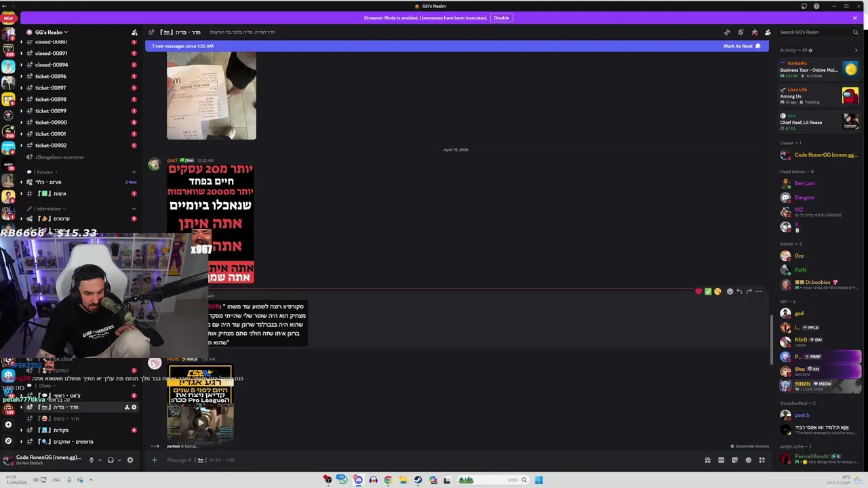This screenshot has width=868, height=488.
Task: Open add reaction smiley on hovered message
Action: pos(730,291)
